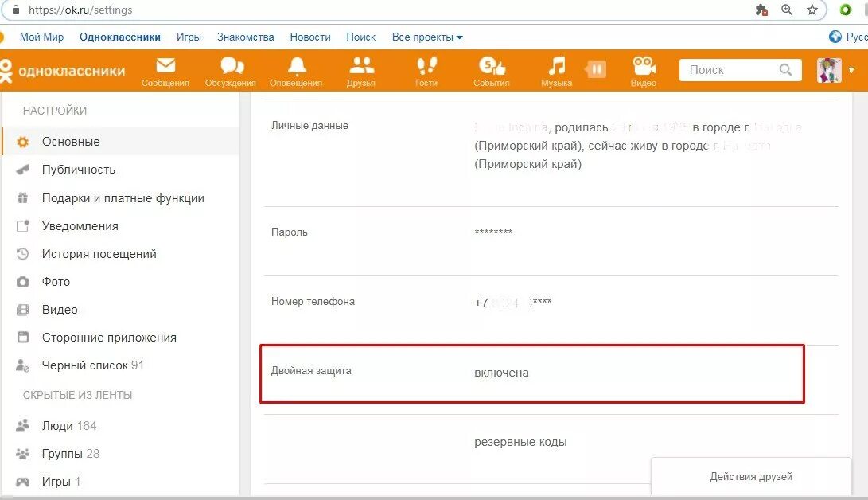Open hidden Игры 1 list
Screen dimensions: 868x500
click(121, 482)
